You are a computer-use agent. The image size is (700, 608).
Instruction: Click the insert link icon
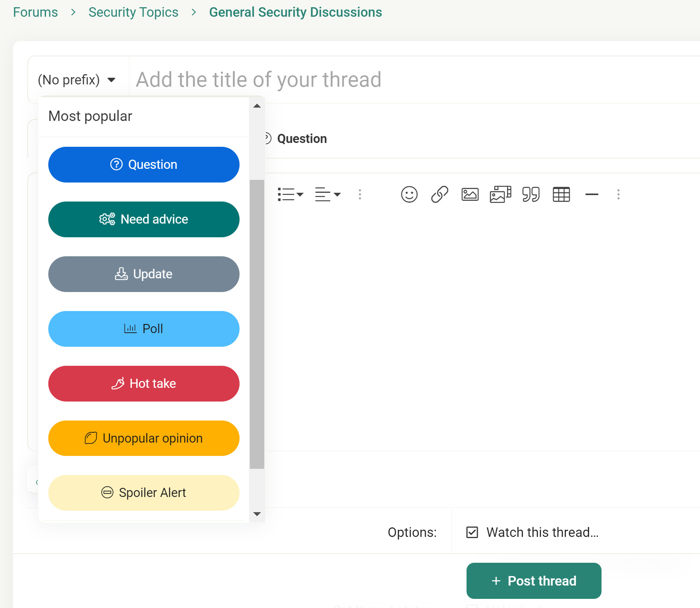[x=440, y=194]
